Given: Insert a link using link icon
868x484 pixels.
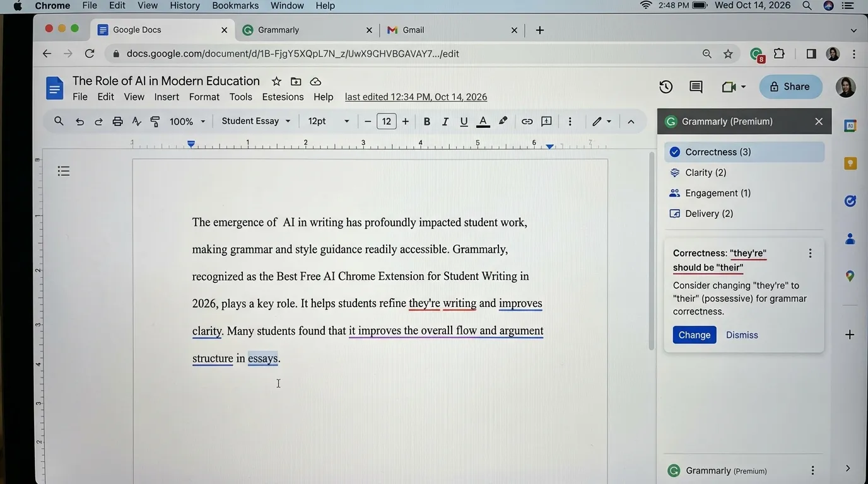Looking at the screenshot, I should [527, 122].
